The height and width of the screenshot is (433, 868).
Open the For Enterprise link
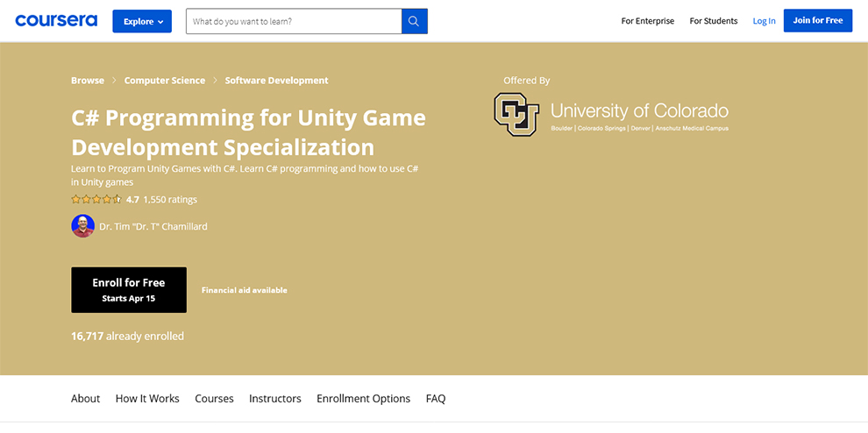tap(648, 21)
